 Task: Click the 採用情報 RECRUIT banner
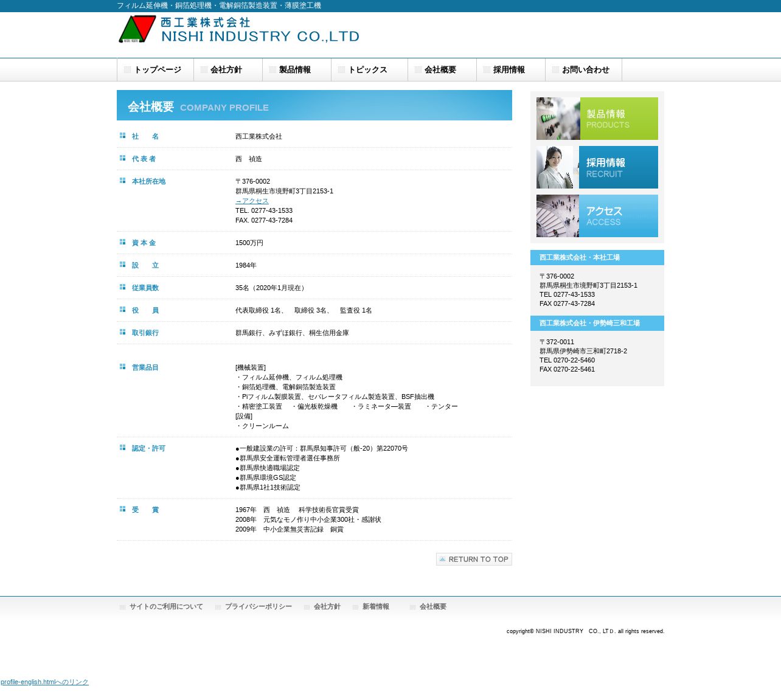[x=597, y=167]
